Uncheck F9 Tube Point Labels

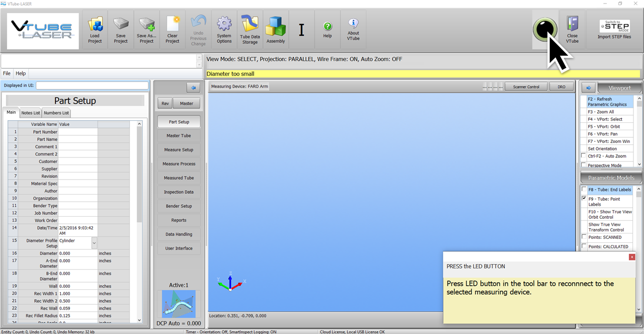584,199
